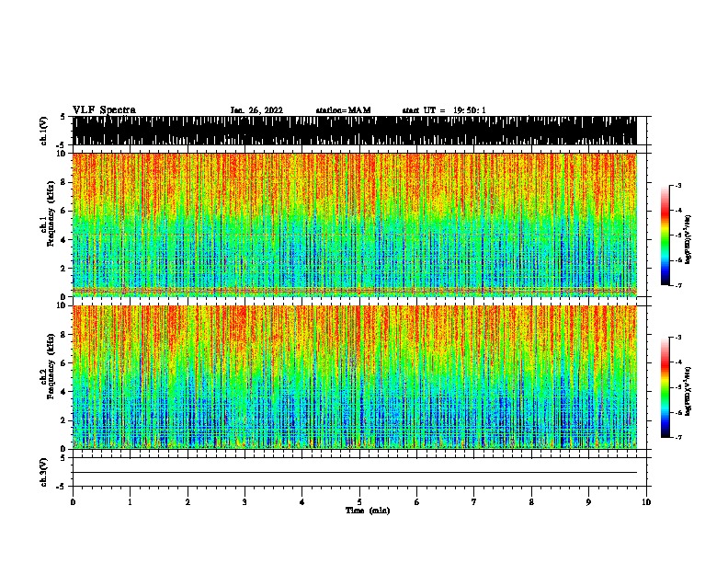Click the ch.2 frequency tick "10" kHz
Viewport: 728px width, 563px height.
tap(61, 305)
